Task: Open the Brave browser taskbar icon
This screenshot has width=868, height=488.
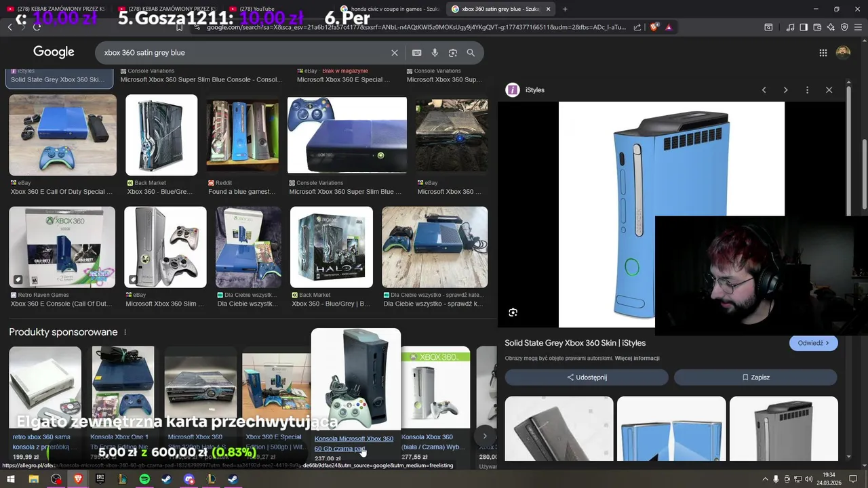Action: [x=78, y=479]
